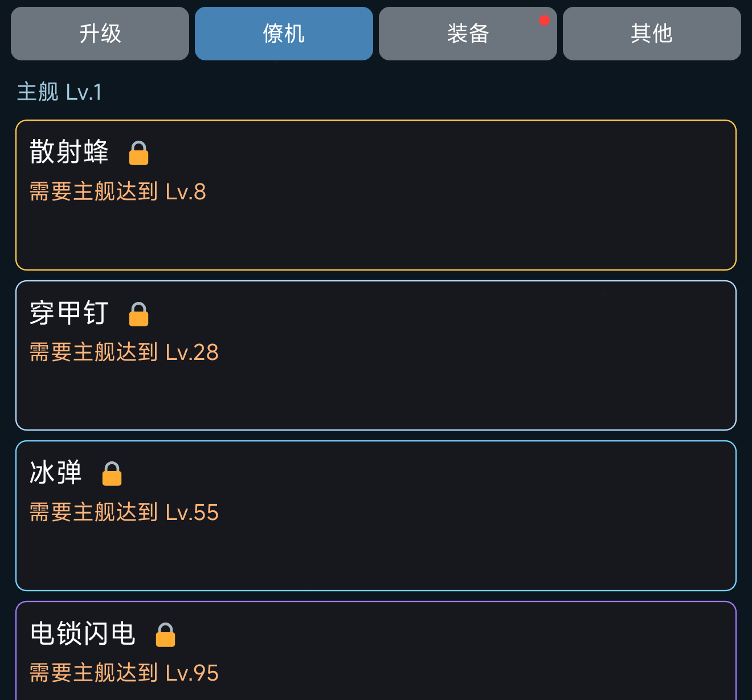This screenshot has width=752, height=700.
Task: Select the 电锁闪电 wingman card
Action: [376, 650]
